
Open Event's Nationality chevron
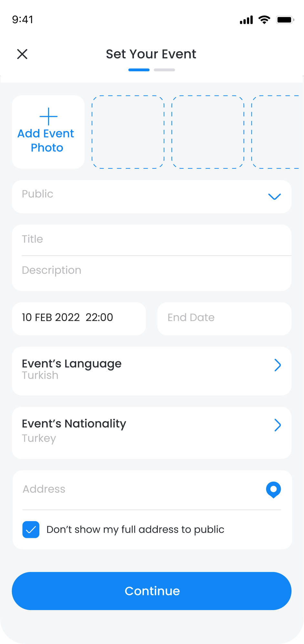click(278, 425)
